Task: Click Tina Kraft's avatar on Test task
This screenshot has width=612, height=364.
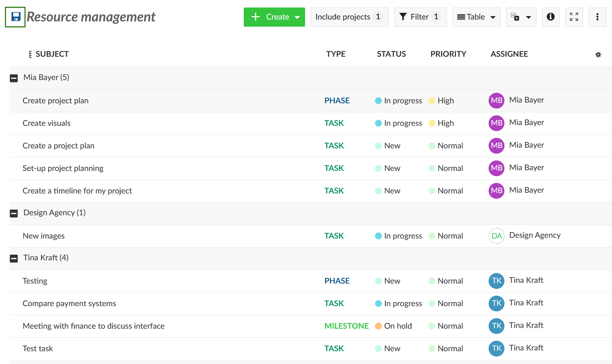Action: 496,348
